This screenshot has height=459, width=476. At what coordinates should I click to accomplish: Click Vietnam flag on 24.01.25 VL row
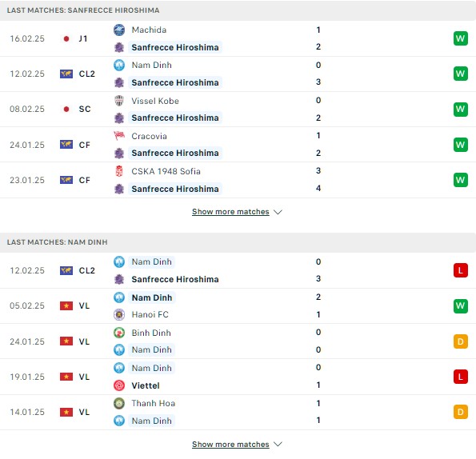click(x=66, y=341)
